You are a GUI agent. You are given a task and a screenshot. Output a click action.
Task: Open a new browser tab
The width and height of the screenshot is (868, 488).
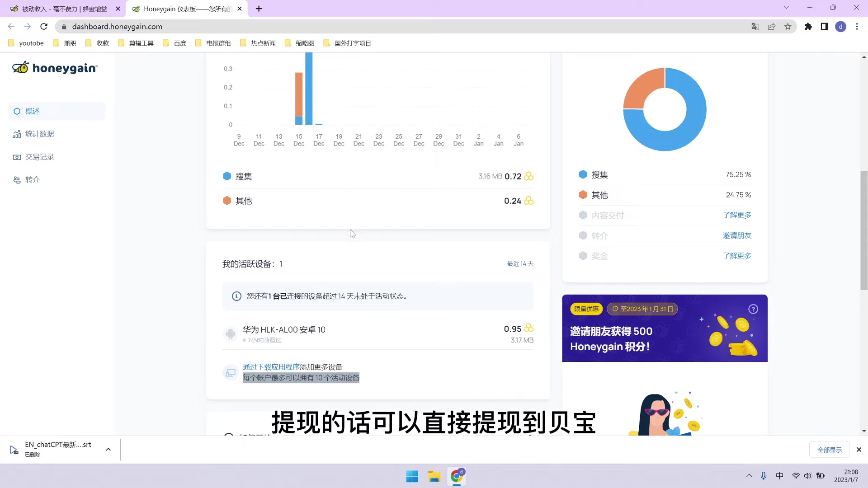point(259,9)
